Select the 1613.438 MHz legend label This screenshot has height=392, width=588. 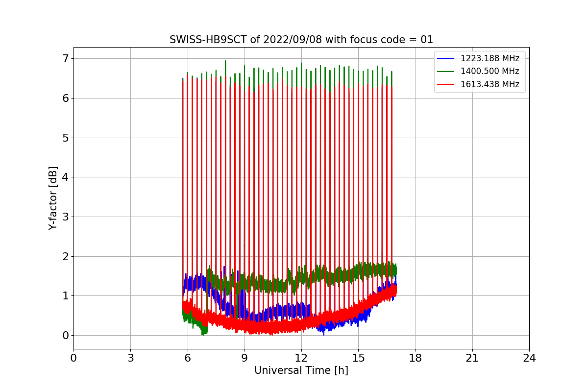490,84
